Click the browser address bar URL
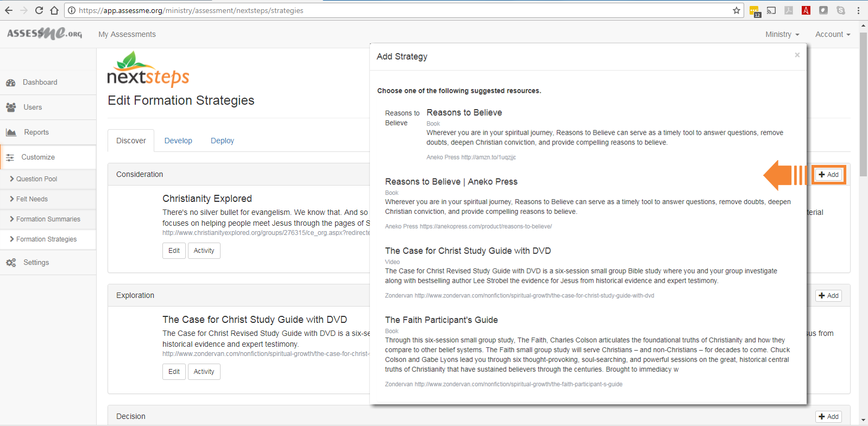The width and height of the screenshot is (868, 426). [191, 10]
